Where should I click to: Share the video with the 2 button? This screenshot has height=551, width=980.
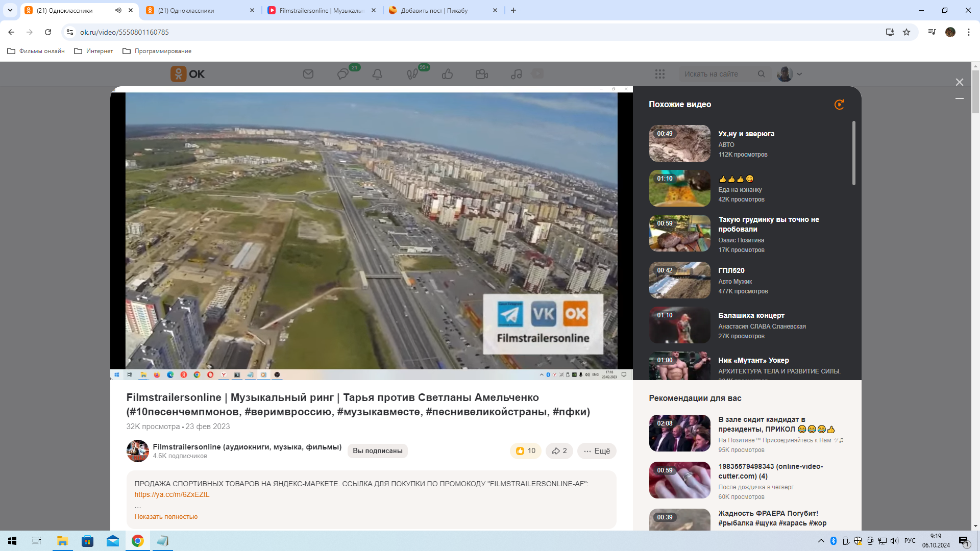(559, 451)
